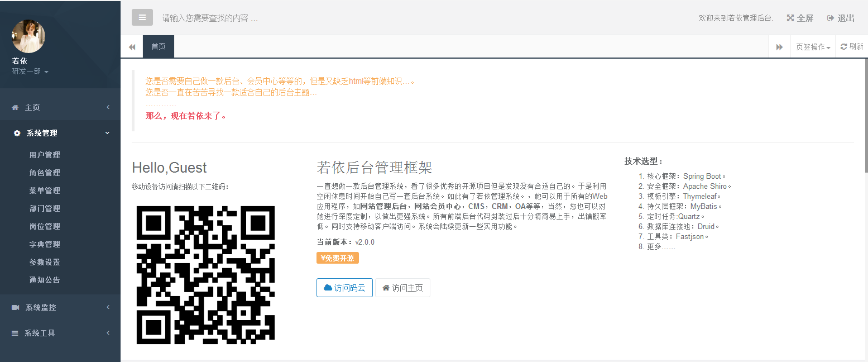
Task: Click the ¥免费开源 badge
Action: (338, 258)
